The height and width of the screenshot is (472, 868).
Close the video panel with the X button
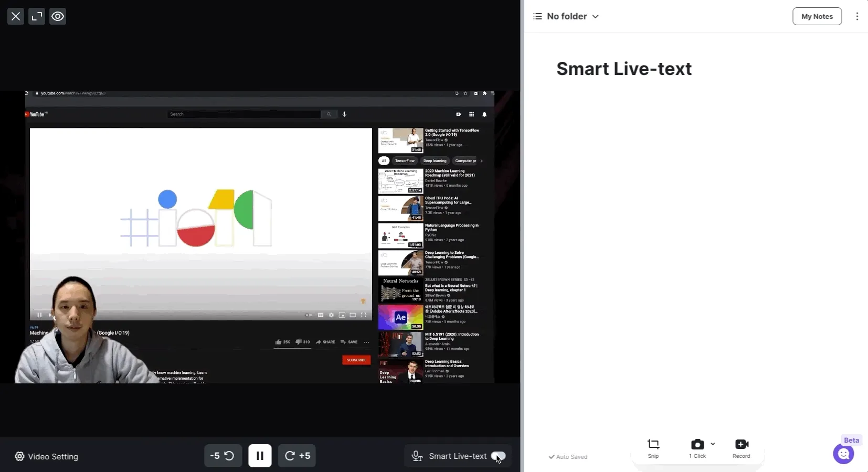point(16,16)
